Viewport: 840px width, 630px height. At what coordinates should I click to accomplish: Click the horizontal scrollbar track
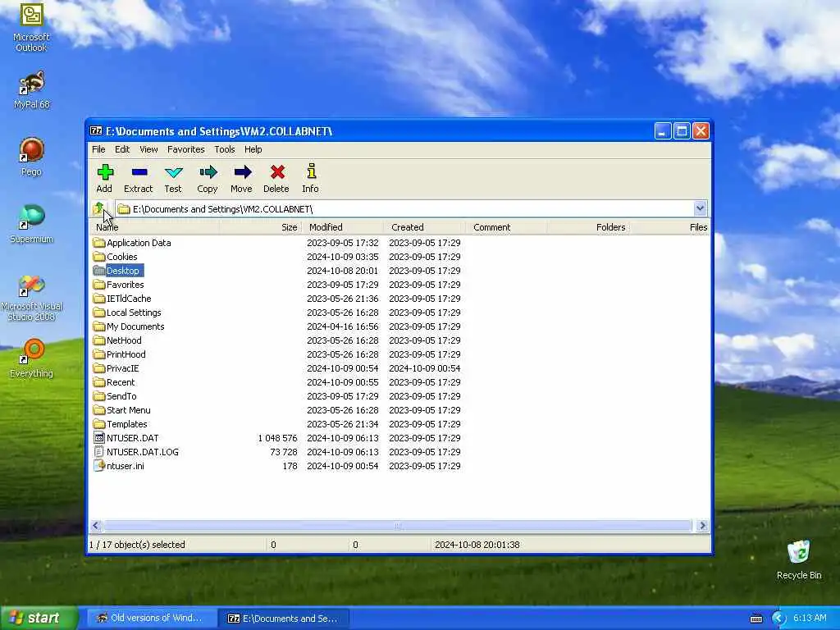[x=398, y=526]
